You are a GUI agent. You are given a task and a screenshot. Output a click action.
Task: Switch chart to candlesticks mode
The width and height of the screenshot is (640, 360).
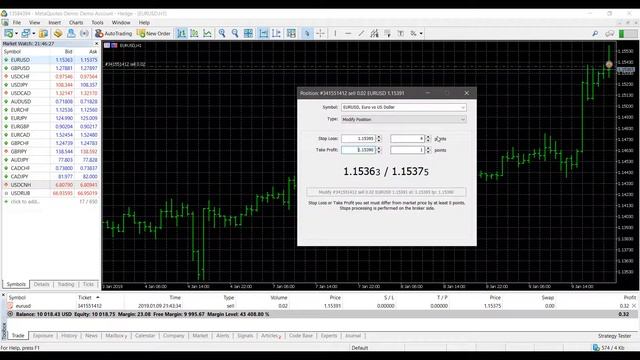[x=194, y=33]
